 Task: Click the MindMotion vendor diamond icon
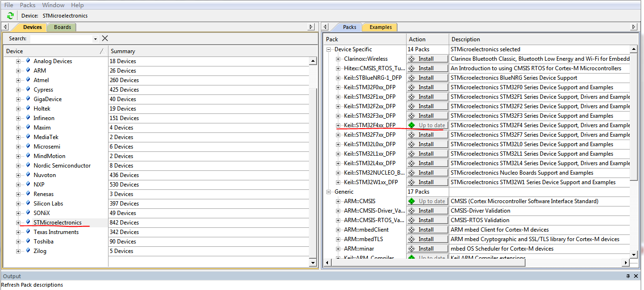click(x=28, y=156)
